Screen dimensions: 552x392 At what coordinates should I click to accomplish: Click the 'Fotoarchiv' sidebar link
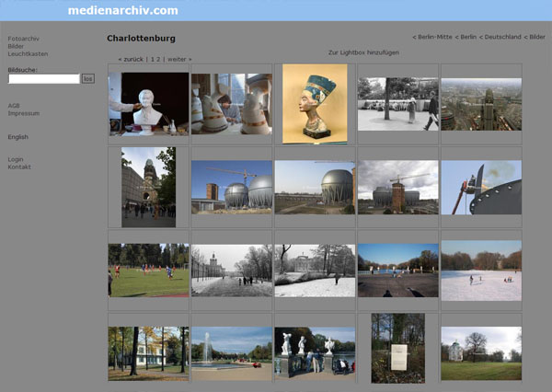23,39
